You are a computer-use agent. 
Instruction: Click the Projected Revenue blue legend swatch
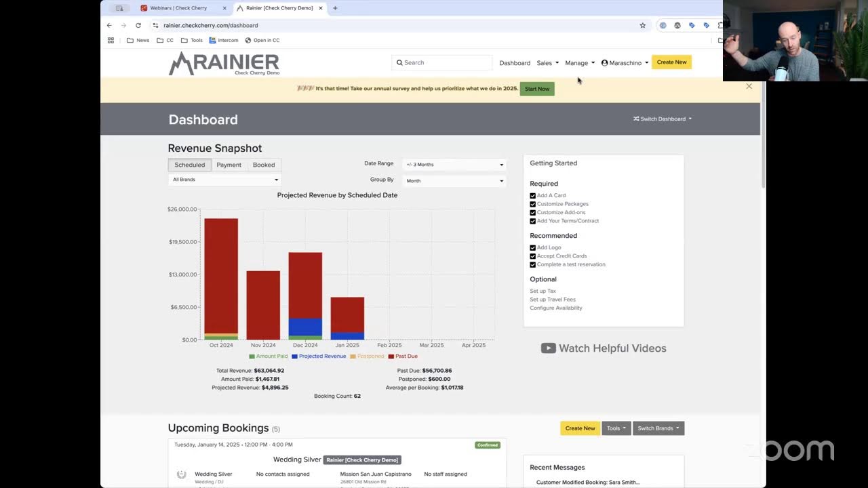(294, 357)
